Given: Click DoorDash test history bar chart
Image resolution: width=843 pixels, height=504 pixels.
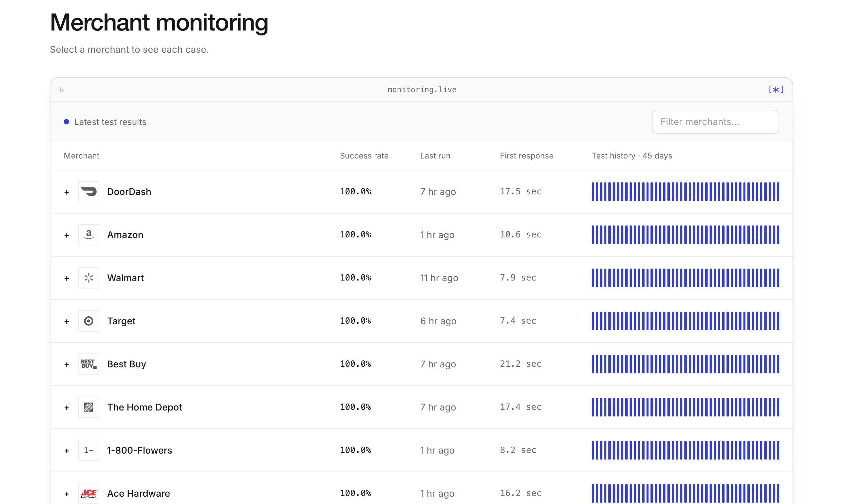Looking at the screenshot, I should (x=685, y=192).
